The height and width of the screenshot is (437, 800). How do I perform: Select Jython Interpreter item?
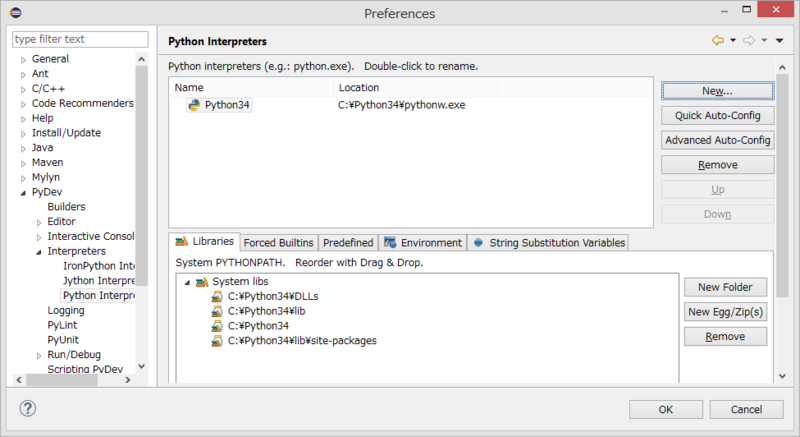point(99,280)
